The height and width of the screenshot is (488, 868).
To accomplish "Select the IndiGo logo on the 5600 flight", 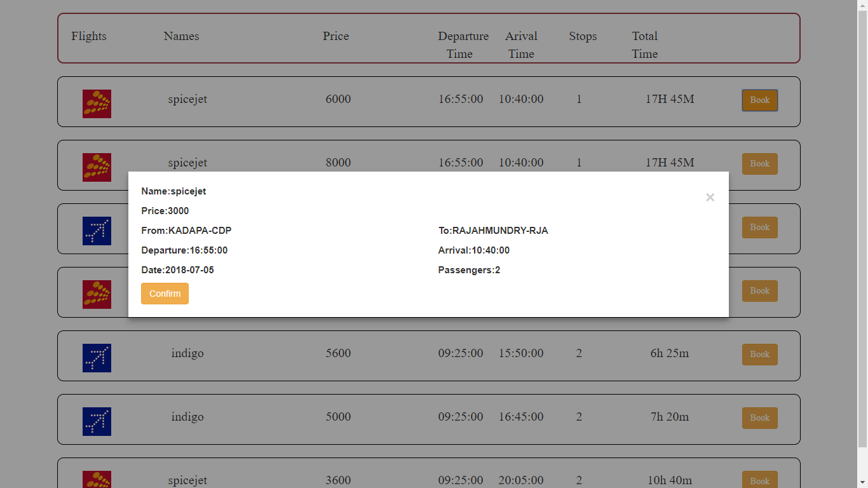I will point(97,358).
